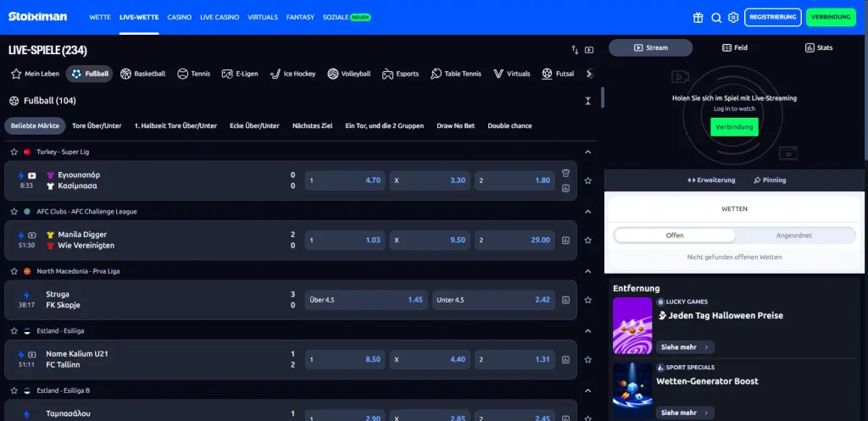Click the search magnifier icon

716,18
